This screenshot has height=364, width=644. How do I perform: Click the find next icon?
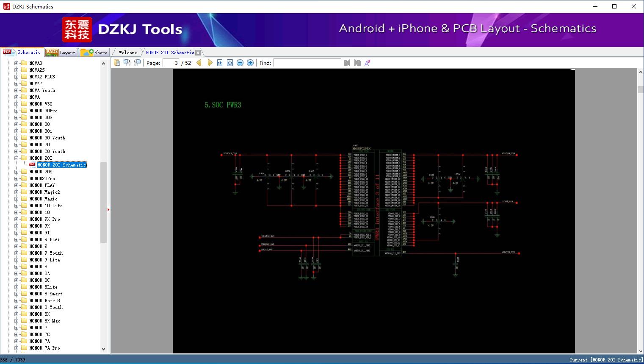click(x=357, y=63)
